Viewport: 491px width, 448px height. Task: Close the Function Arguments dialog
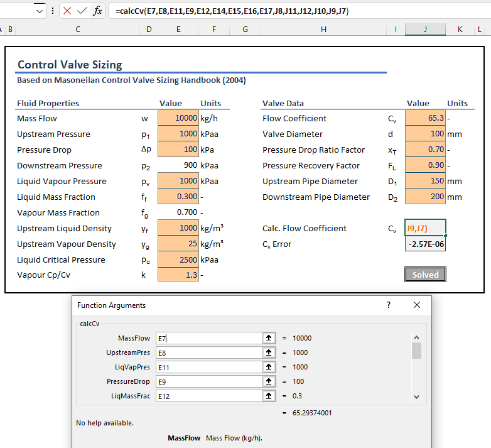pos(417,305)
